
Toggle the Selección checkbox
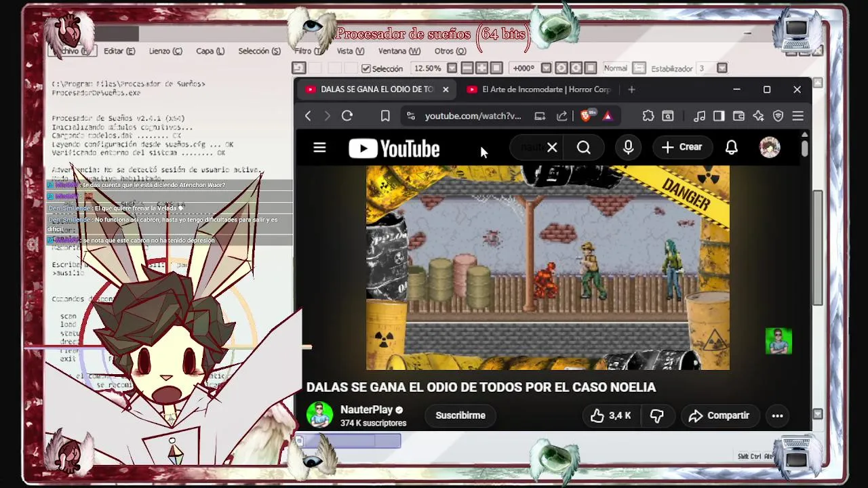366,68
